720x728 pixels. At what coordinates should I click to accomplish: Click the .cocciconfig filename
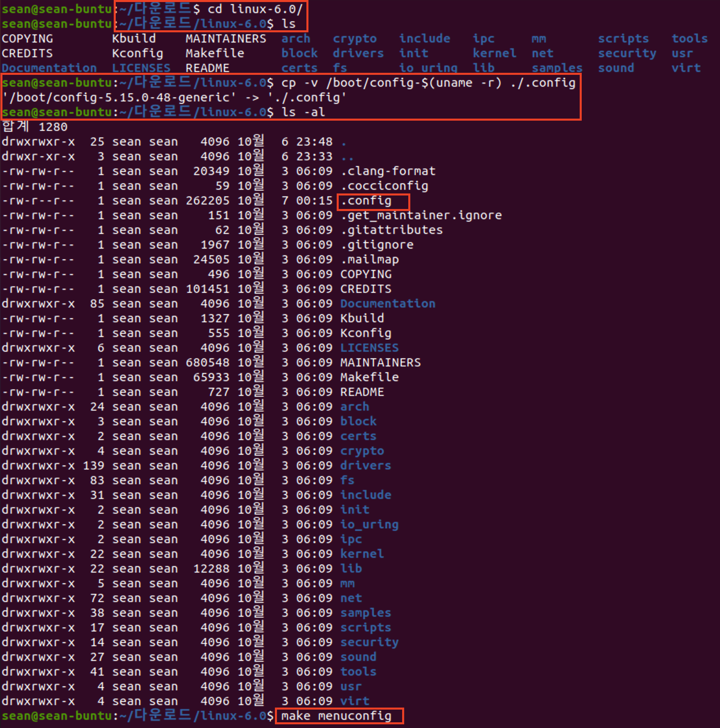[x=385, y=186]
